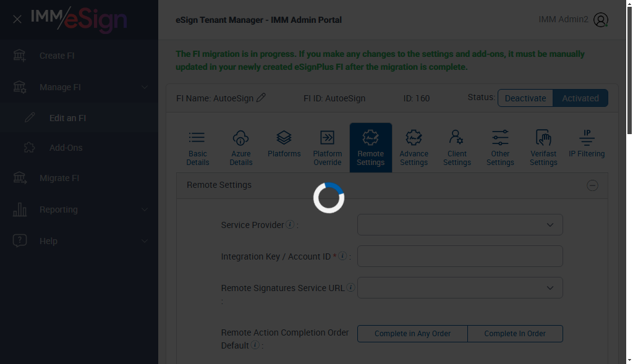The height and width of the screenshot is (364, 633).
Task: Click the FI ID: AutoeSign text
Action: [334, 98]
